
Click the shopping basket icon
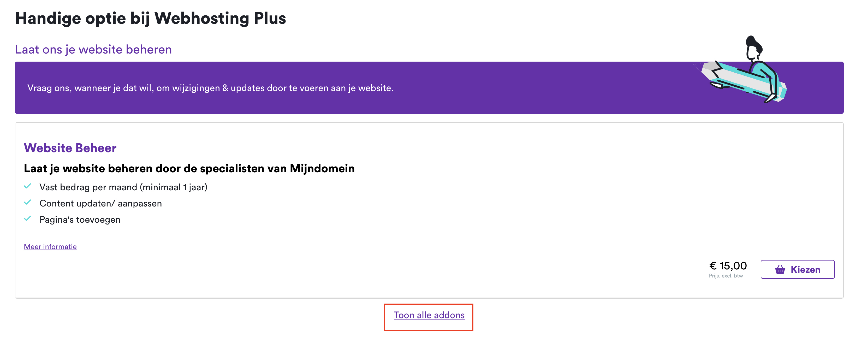pos(780,270)
